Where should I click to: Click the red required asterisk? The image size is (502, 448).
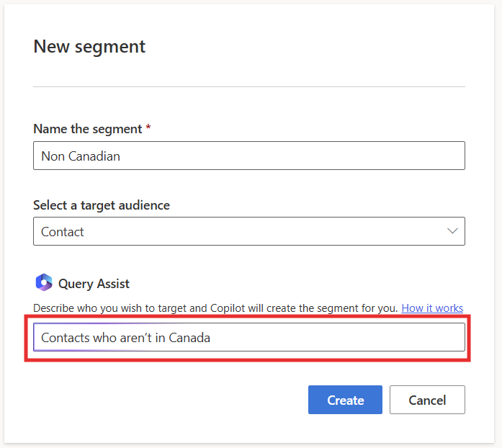pos(148,128)
